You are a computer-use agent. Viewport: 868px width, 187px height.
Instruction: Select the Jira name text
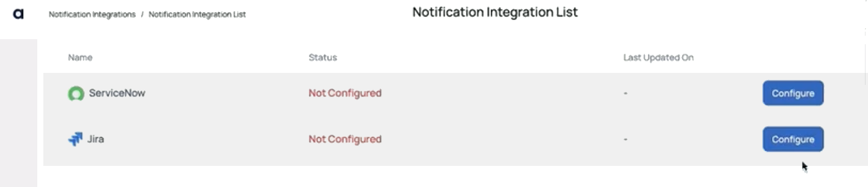pos(96,139)
